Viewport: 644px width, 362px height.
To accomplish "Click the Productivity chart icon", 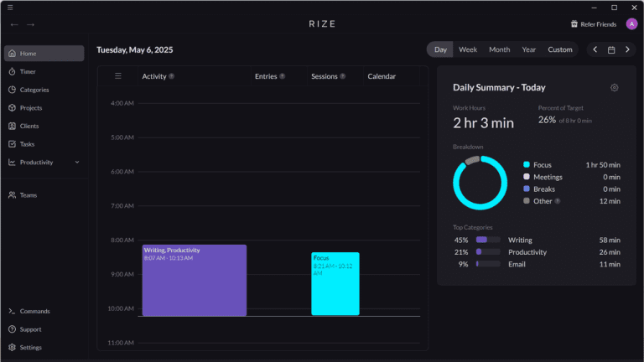I will (12, 162).
